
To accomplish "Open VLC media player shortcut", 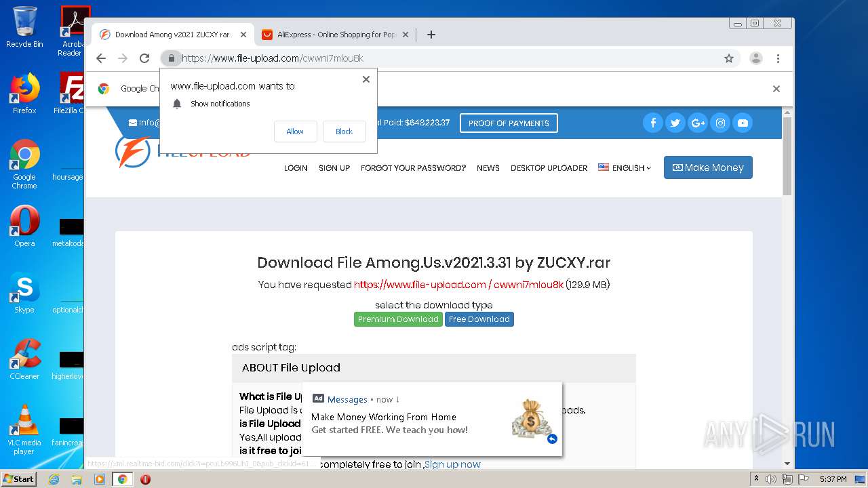I will (x=24, y=430).
